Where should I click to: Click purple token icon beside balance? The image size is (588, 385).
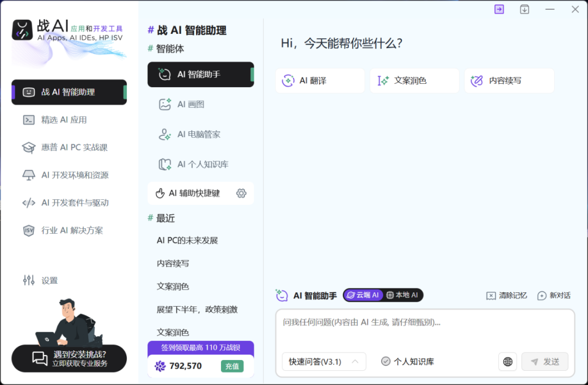(160, 366)
